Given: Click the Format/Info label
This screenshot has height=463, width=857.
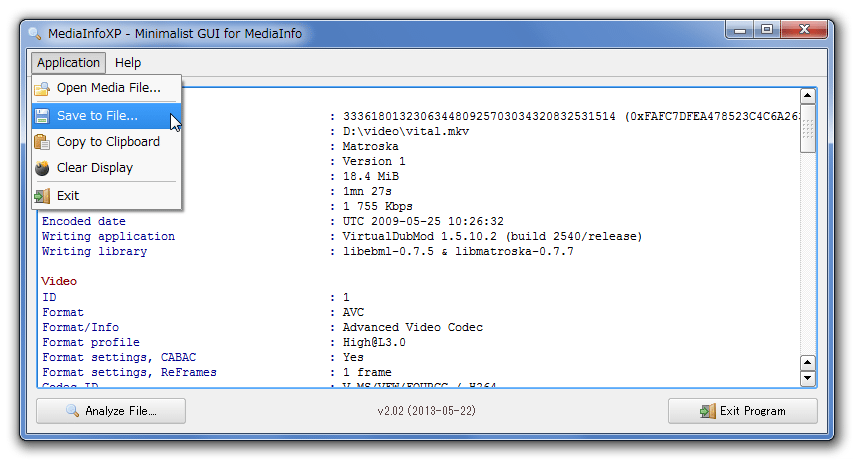Looking at the screenshot, I should click(x=80, y=327).
